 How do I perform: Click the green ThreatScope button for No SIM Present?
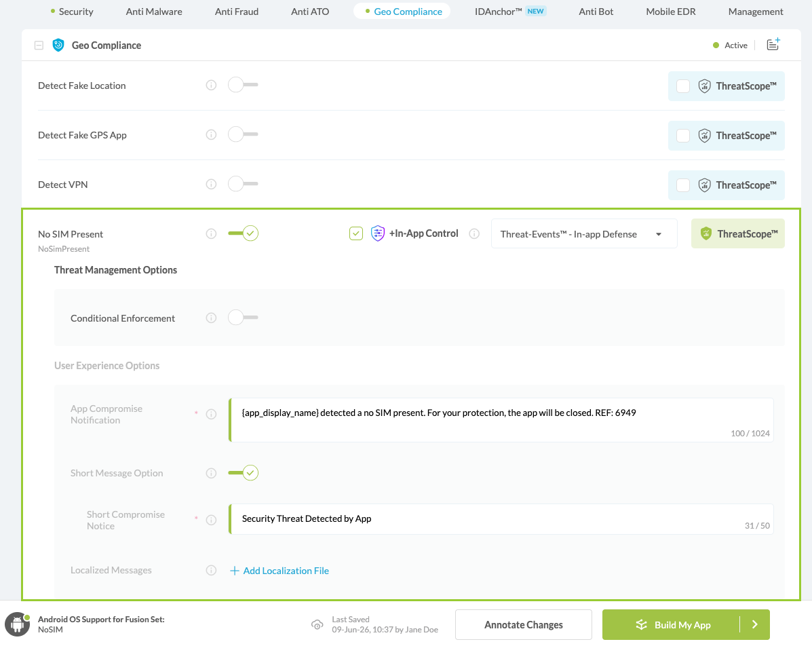(737, 233)
